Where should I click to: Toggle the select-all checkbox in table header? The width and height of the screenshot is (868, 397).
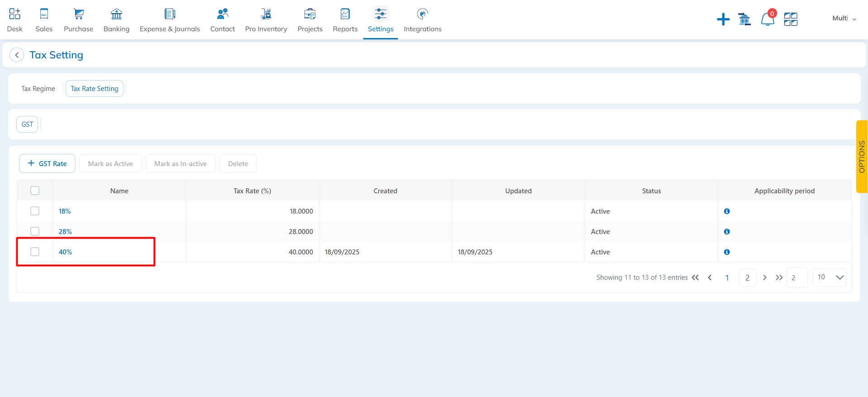click(35, 191)
